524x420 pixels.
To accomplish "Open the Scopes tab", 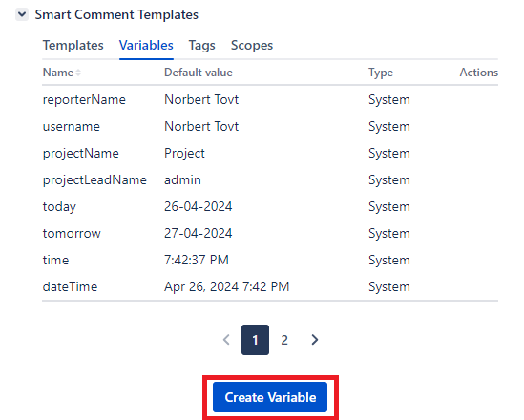I will click(252, 46).
